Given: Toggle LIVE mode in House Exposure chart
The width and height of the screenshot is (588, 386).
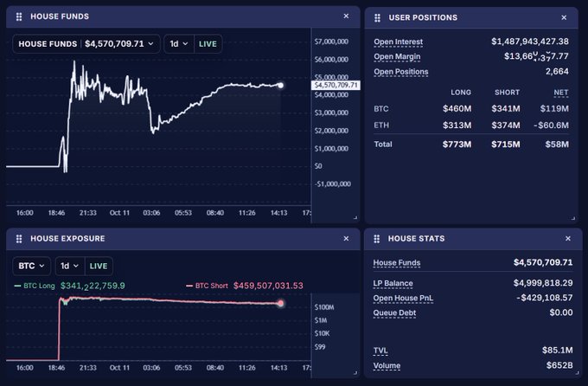Looking at the screenshot, I should coord(99,266).
